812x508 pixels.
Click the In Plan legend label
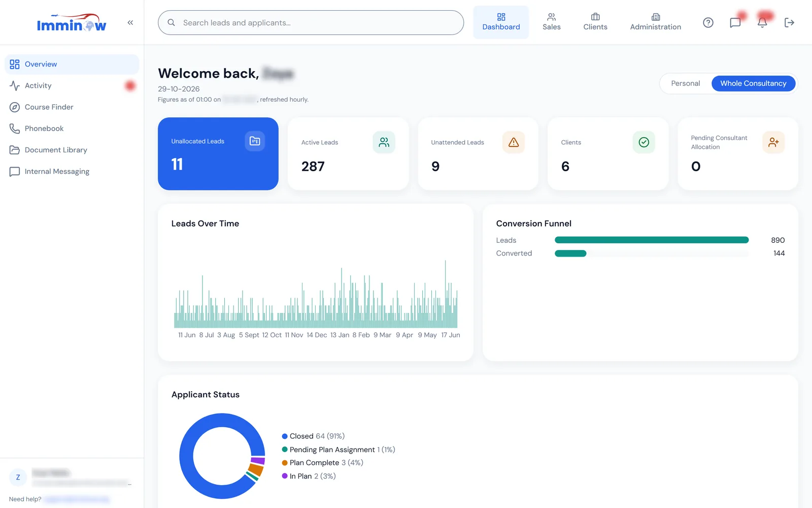pyautogui.click(x=300, y=476)
